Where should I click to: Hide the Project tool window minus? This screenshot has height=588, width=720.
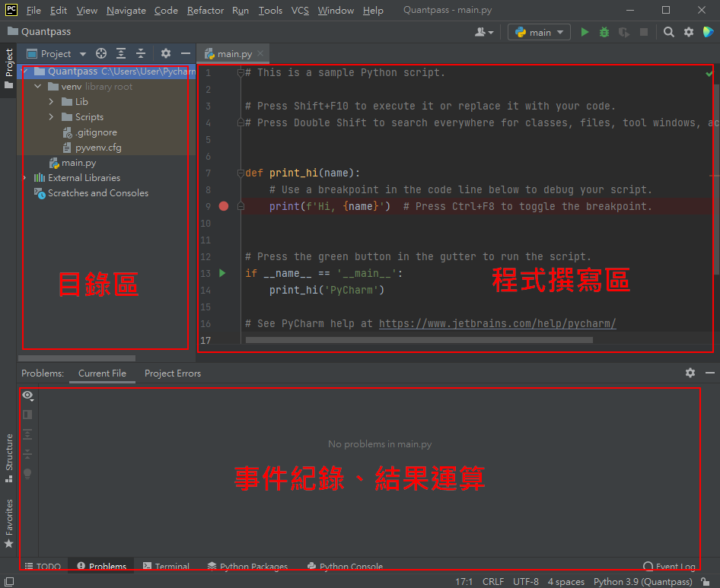[186, 54]
